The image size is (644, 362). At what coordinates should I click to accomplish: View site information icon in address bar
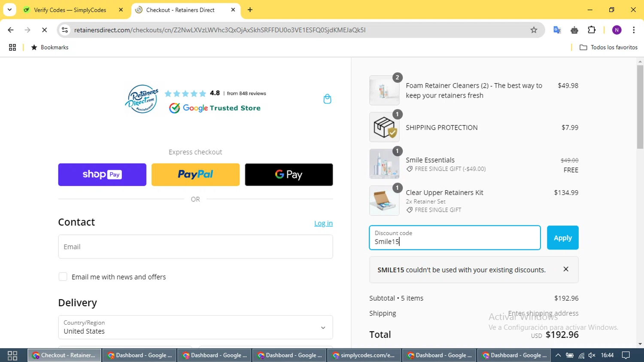tap(65, 30)
